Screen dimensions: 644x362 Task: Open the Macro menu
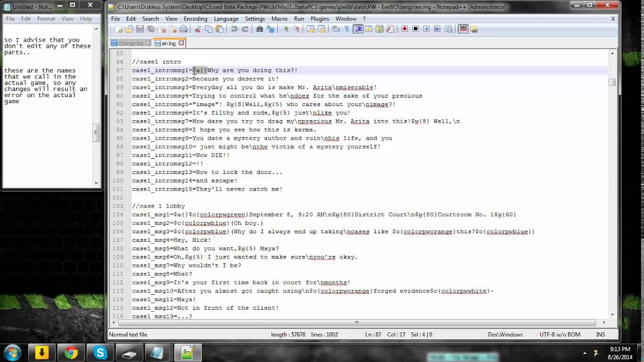click(279, 19)
